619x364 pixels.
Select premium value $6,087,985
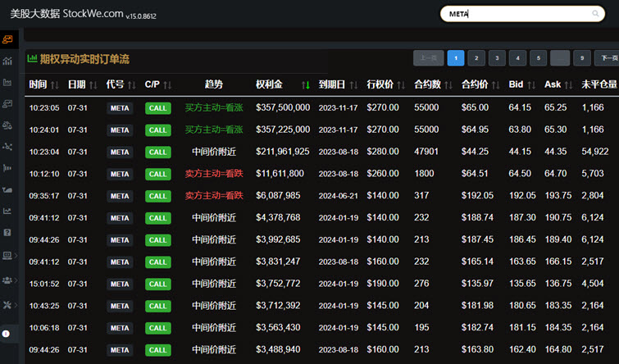click(278, 195)
